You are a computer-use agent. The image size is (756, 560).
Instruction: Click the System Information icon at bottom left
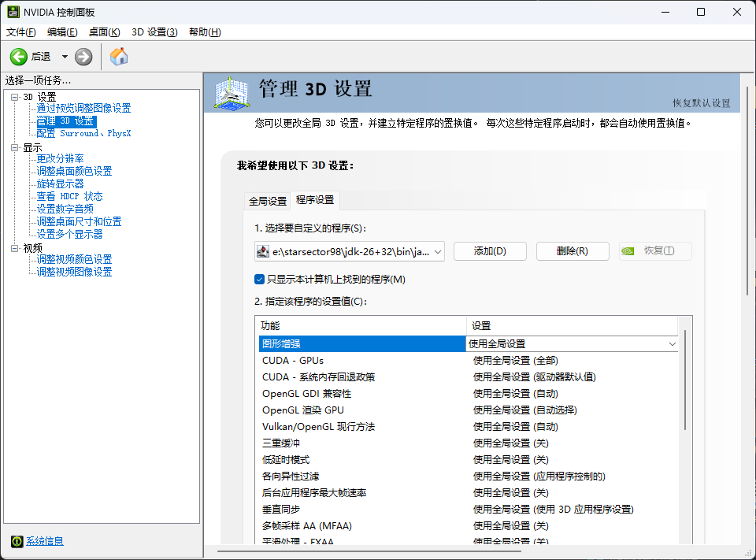coord(17,541)
